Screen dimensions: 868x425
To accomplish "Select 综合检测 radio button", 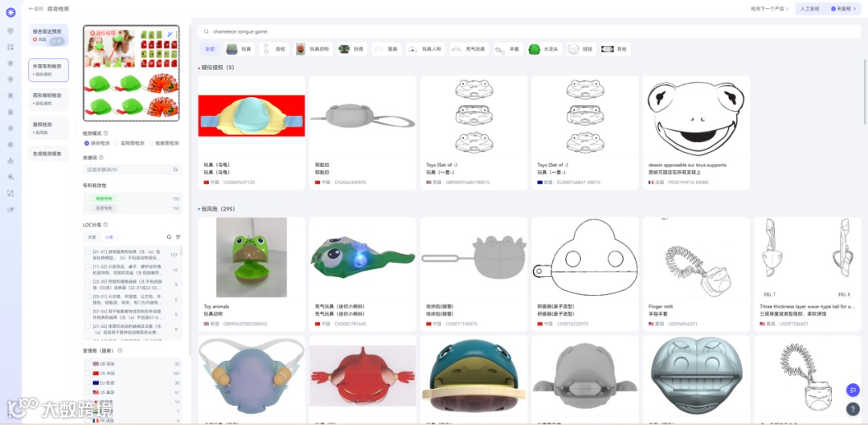I will pyautogui.click(x=87, y=143).
